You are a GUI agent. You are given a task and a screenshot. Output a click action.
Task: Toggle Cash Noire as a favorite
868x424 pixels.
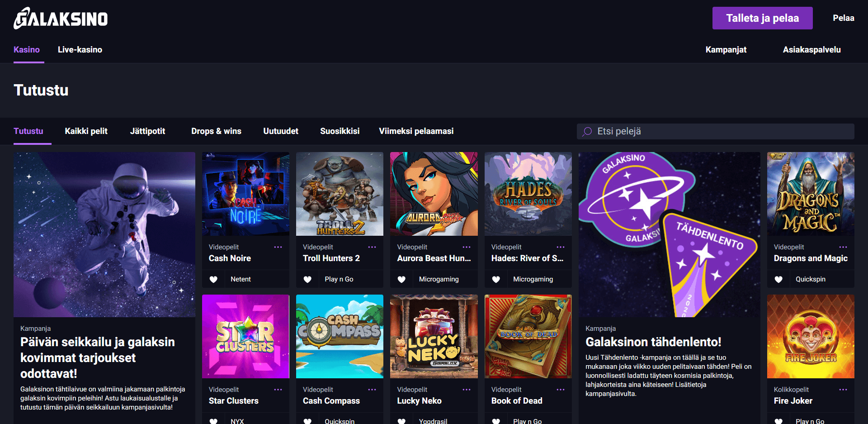coord(213,279)
